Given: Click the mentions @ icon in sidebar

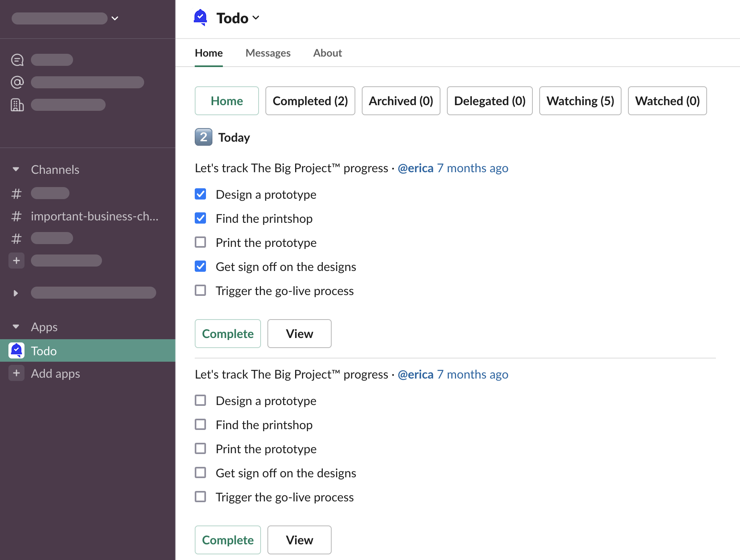Looking at the screenshot, I should [x=17, y=82].
